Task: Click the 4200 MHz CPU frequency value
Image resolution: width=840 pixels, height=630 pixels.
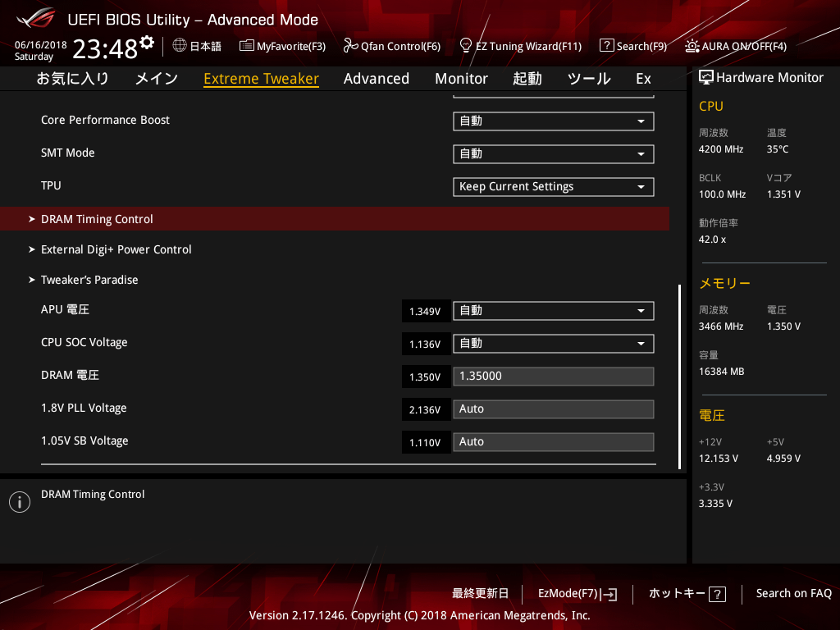Action: (721, 149)
